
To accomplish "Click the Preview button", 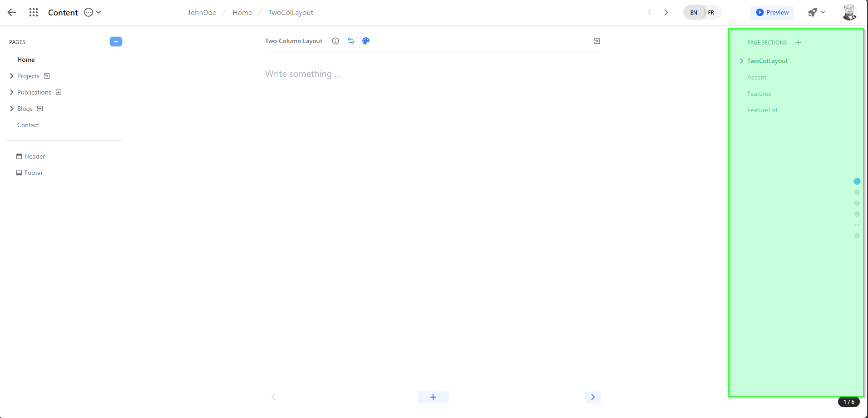I will (x=772, y=13).
